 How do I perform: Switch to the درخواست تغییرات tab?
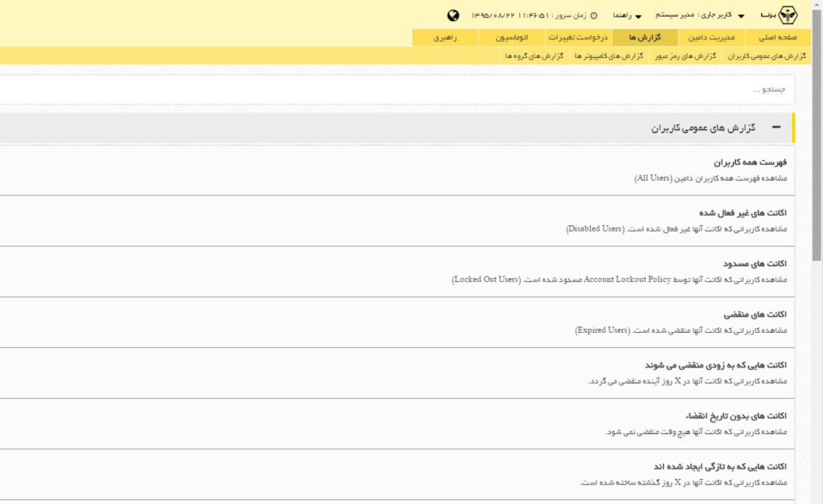pyautogui.click(x=578, y=38)
